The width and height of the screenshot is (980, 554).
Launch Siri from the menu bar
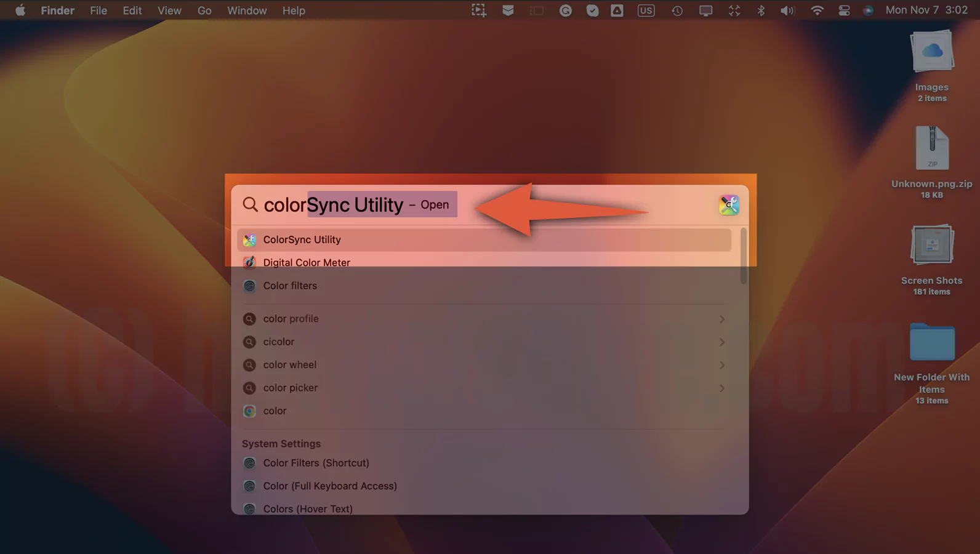click(868, 10)
